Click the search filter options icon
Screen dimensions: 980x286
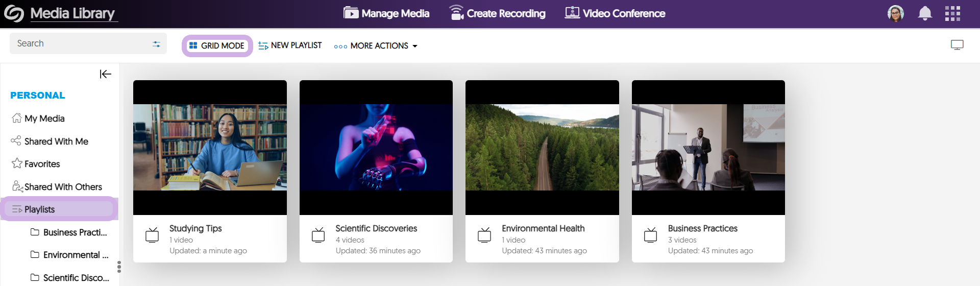[x=156, y=44]
